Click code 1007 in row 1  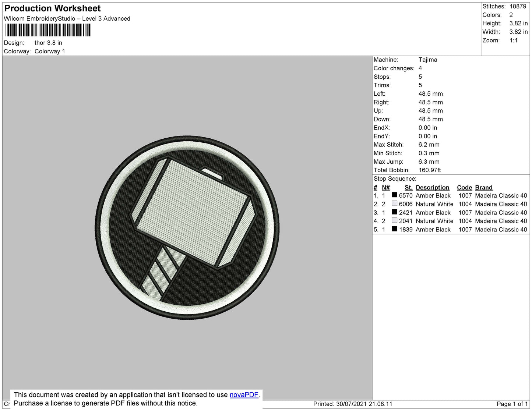coord(465,195)
